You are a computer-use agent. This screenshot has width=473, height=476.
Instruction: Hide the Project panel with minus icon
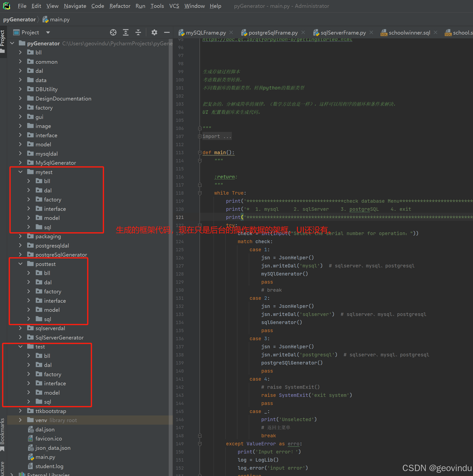tap(167, 32)
